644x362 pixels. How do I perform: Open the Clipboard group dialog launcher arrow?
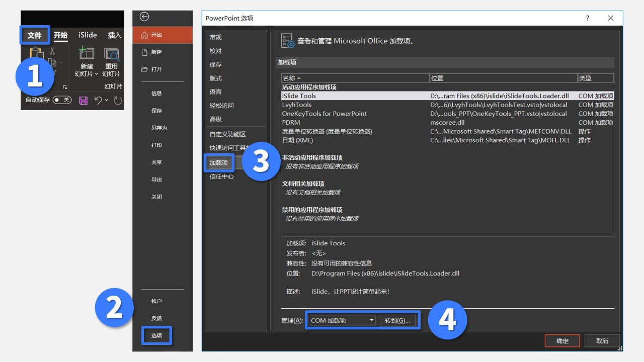(x=65, y=86)
